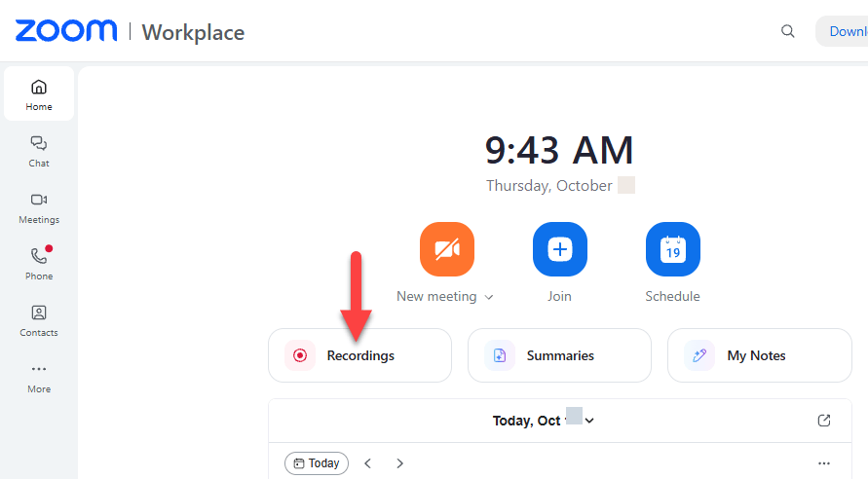
Task: Click the Schedule label text
Action: [672, 297]
